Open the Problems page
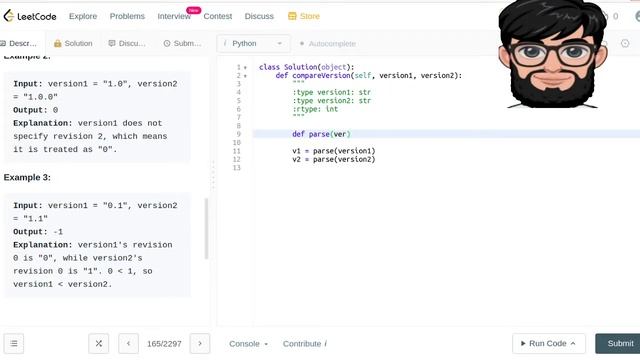This screenshot has height=360, width=640. (127, 16)
